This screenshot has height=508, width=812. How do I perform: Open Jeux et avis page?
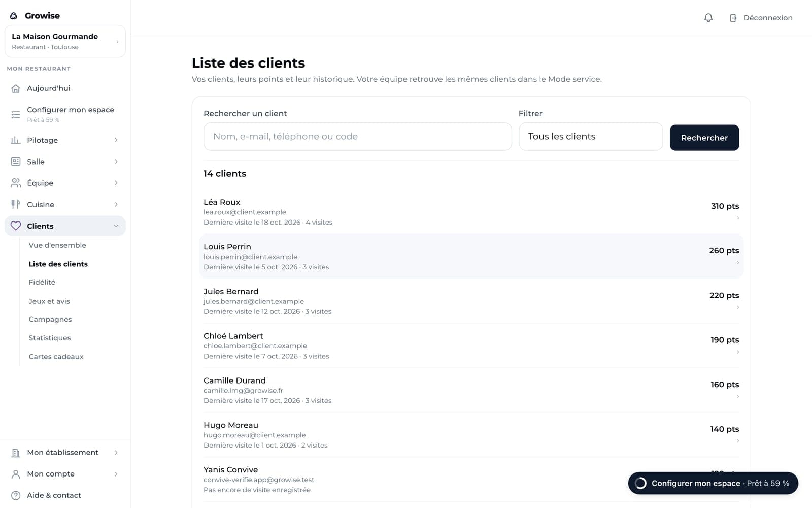[x=49, y=301]
